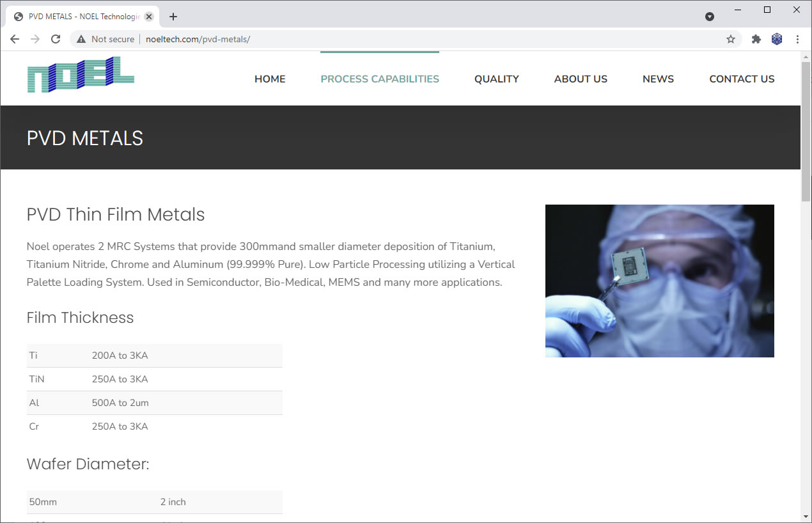Click CONTACT US in navigation
Viewport: 812px width, 523px height.
(x=742, y=79)
